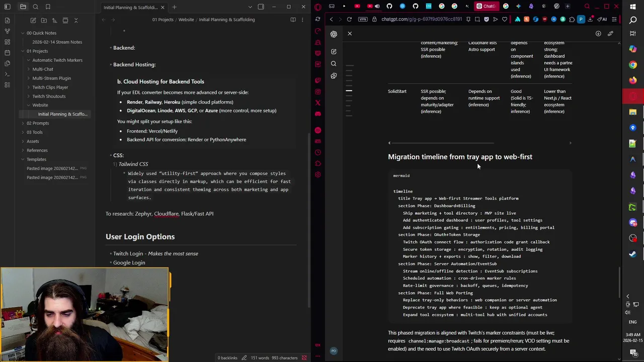Open a new browser tab in Opera

[568, 6]
